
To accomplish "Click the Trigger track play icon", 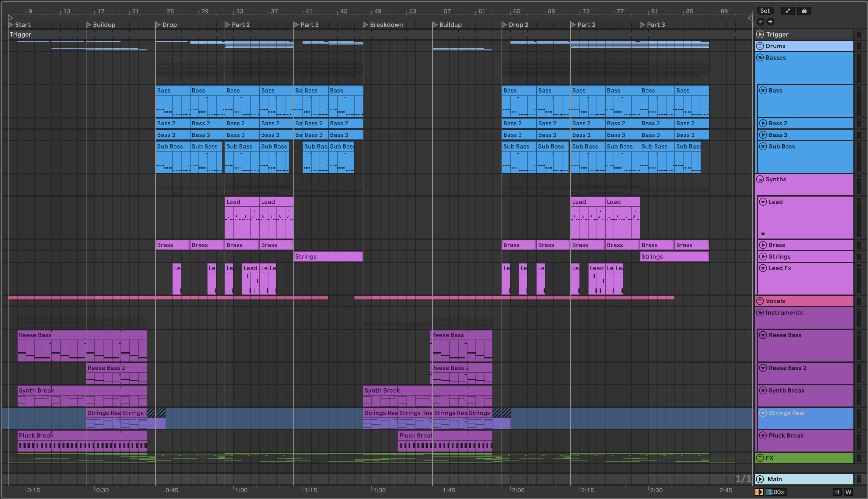I will pyautogui.click(x=760, y=34).
